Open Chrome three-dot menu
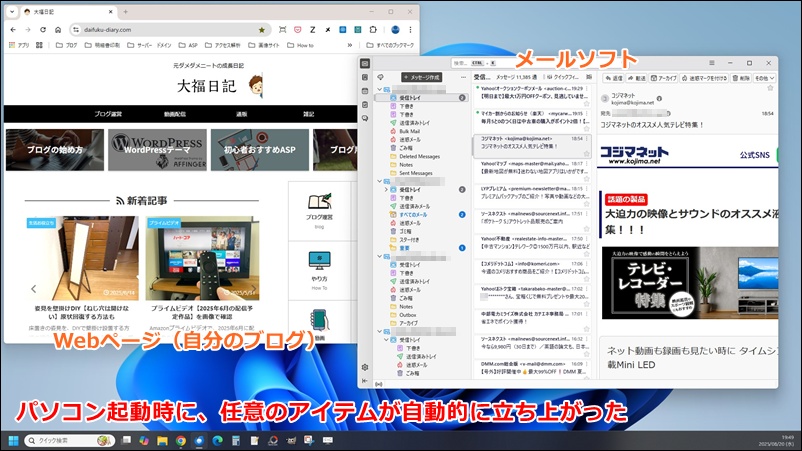This screenshot has height=451, width=802. pos(410,30)
